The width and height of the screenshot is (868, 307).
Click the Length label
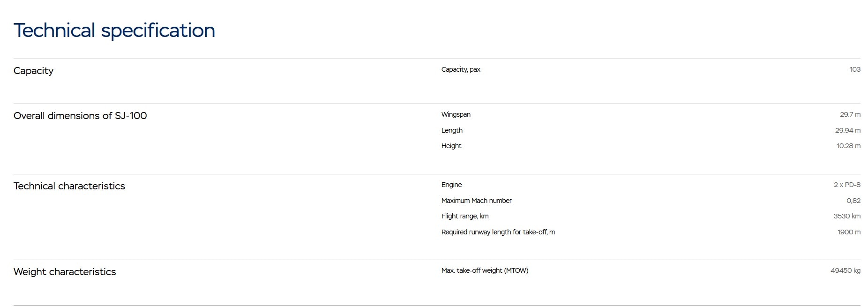451,130
